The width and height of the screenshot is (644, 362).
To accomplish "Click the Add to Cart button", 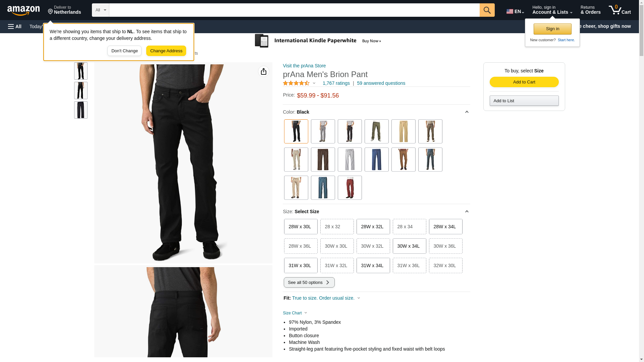I will (524, 82).
